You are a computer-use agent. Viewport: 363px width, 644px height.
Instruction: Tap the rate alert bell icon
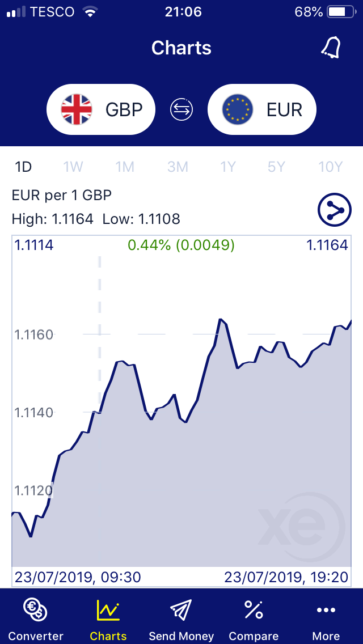331,48
